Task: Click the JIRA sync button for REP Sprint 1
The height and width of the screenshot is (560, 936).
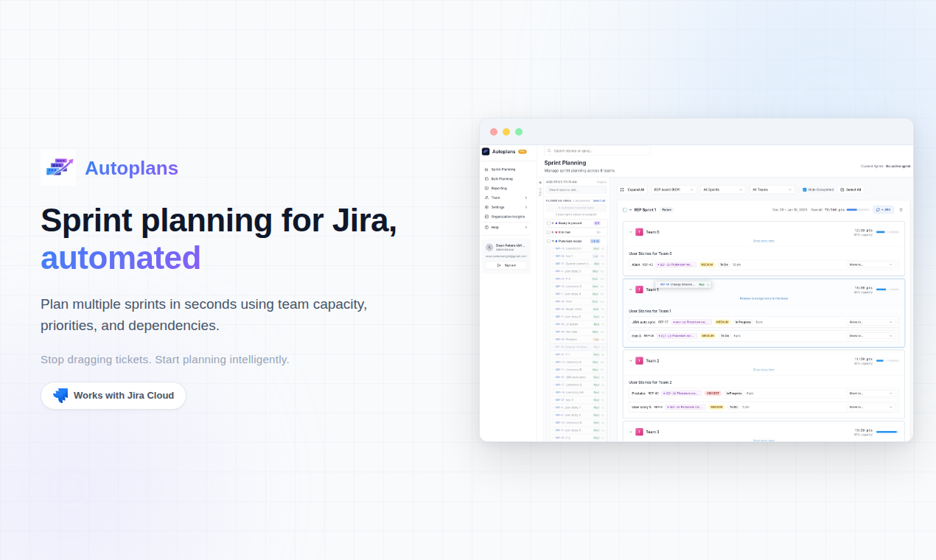Action: pos(883,210)
